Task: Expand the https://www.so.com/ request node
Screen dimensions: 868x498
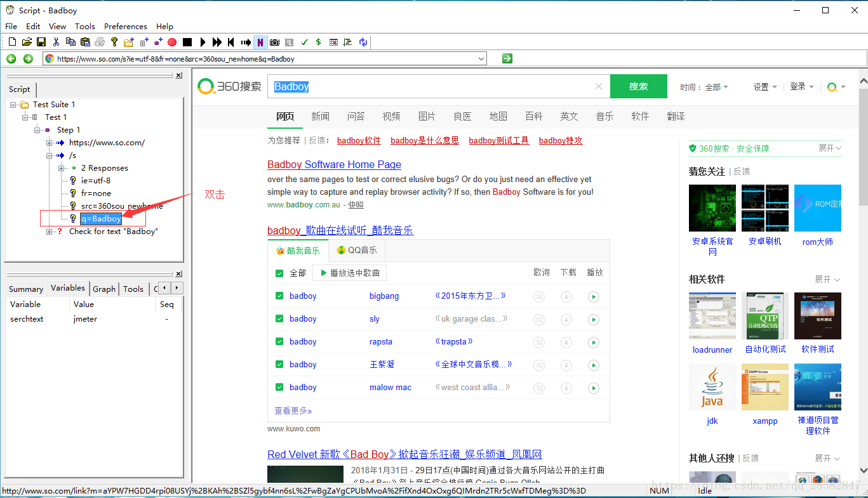Action: [50, 143]
